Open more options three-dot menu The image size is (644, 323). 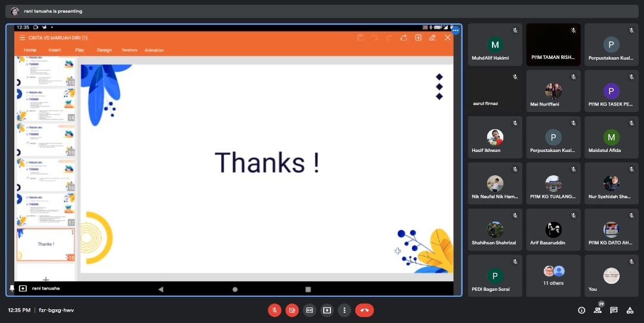click(344, 310)
